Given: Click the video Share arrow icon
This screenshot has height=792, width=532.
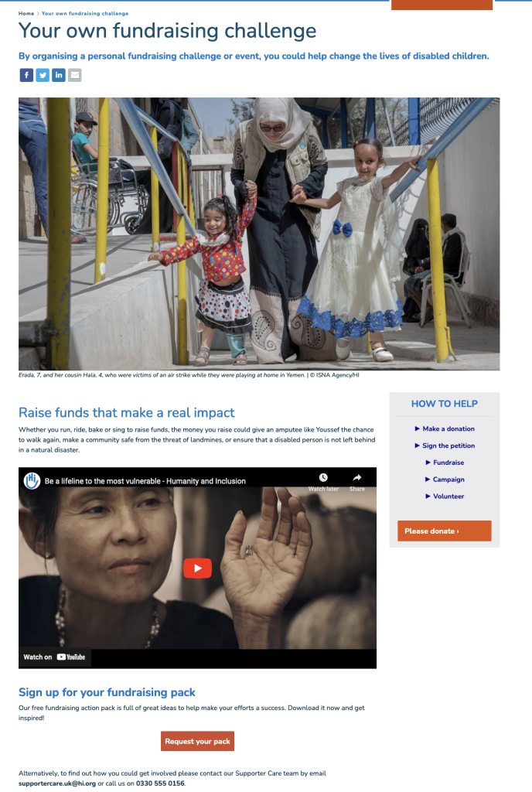Looking at the screenshot, I should point(356,477).
